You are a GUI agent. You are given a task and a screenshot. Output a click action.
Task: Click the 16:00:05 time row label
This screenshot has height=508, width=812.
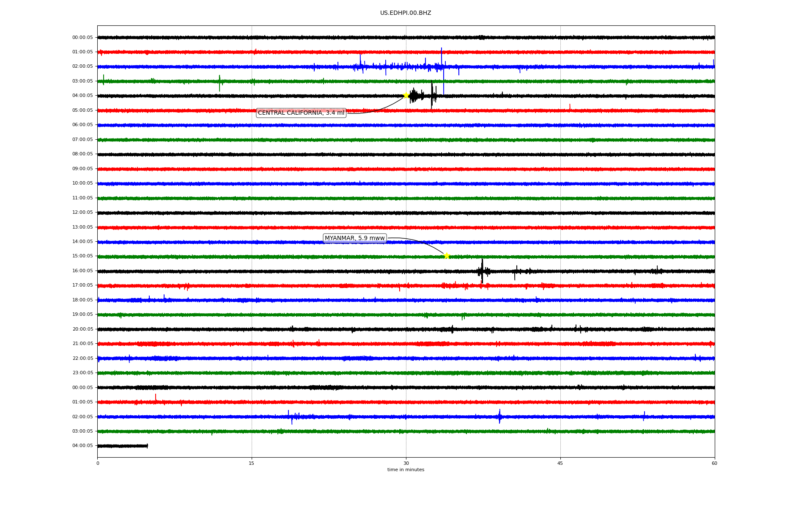(x=82, y=271)
